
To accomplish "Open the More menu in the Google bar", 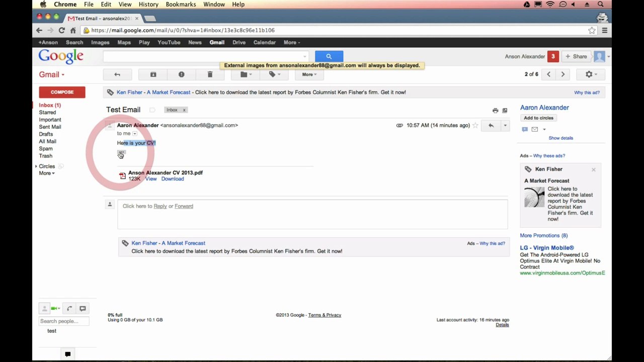I will pos(292,43).
